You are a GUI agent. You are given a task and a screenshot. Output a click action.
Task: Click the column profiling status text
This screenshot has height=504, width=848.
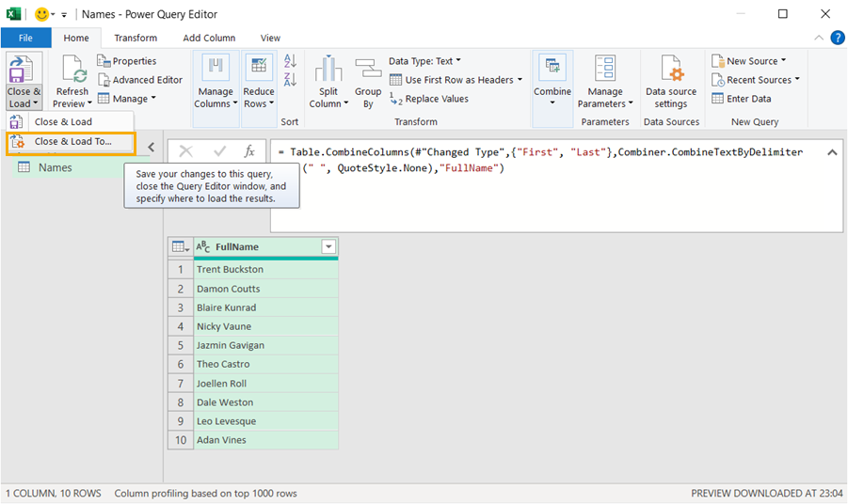pos(205,494)
